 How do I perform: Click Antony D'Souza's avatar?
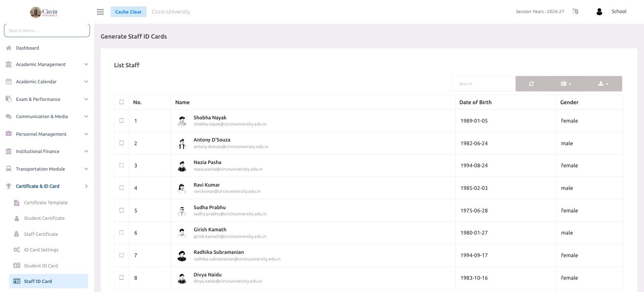click(182, 144)
